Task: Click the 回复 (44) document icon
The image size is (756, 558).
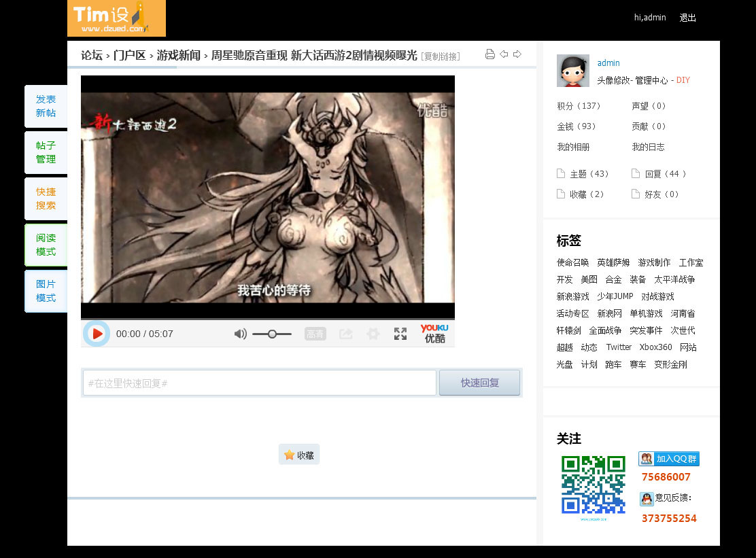Action: [x=636, y=173]
